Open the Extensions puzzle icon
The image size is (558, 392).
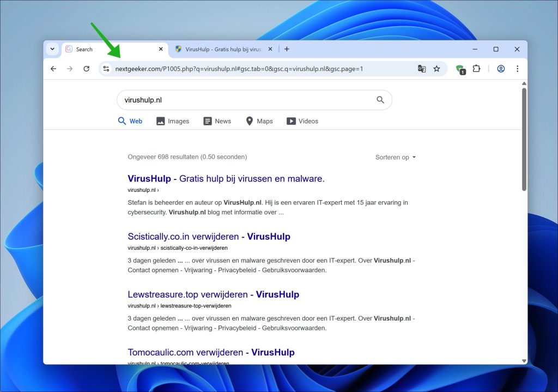[x=476, y=68]
